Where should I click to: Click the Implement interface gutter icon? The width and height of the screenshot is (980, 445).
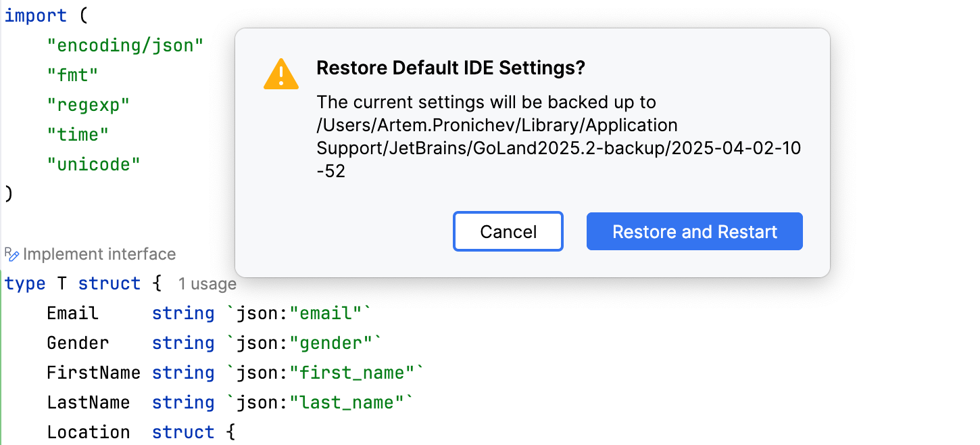[9, 254]
